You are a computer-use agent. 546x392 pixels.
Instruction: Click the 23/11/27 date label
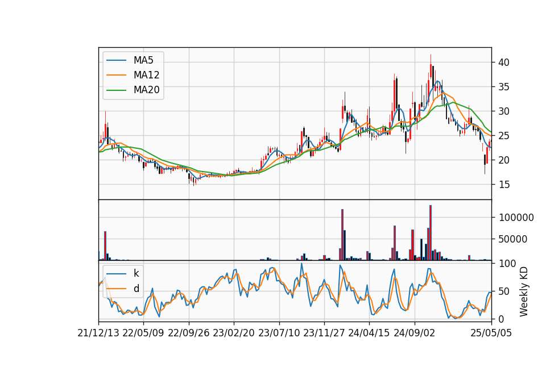(324, 333)
